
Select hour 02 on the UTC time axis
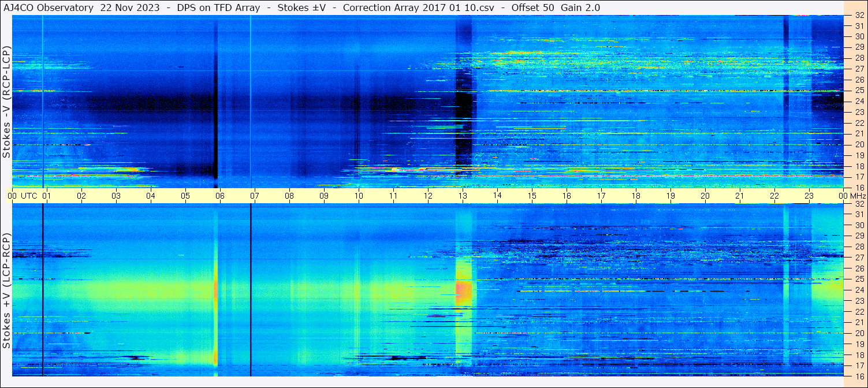(x=81, y=196)
